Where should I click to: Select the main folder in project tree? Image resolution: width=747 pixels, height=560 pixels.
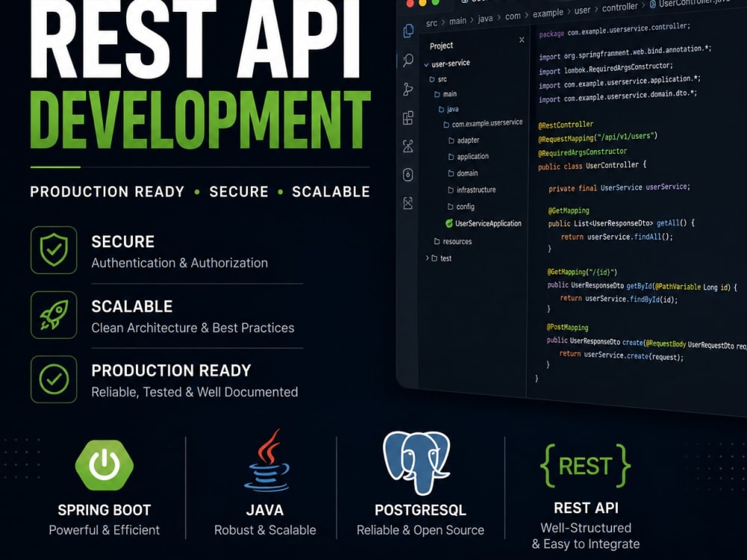[x=445, y=94]
